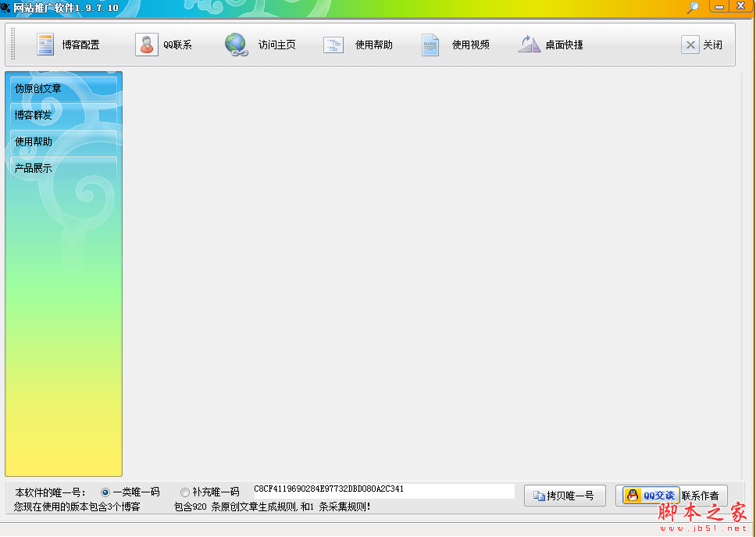Open the 博客群发 sidebar item
The width and height of the screenshot is (756, 537).
point(62,115)
